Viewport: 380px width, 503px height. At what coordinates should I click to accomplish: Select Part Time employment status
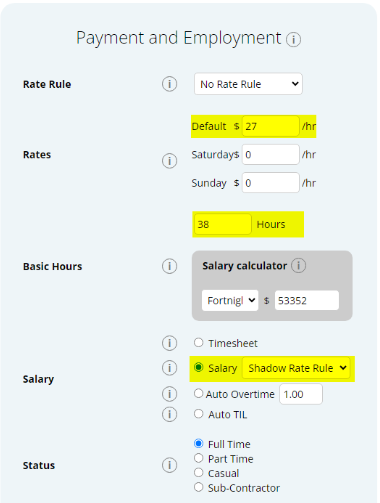coord(199,458)
